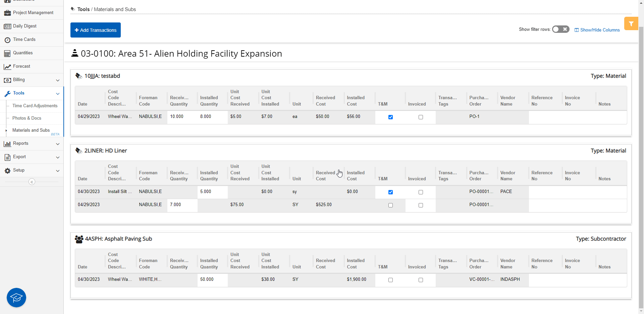Check T&M for the Asphalt Paving Sub row

[390, 280]
